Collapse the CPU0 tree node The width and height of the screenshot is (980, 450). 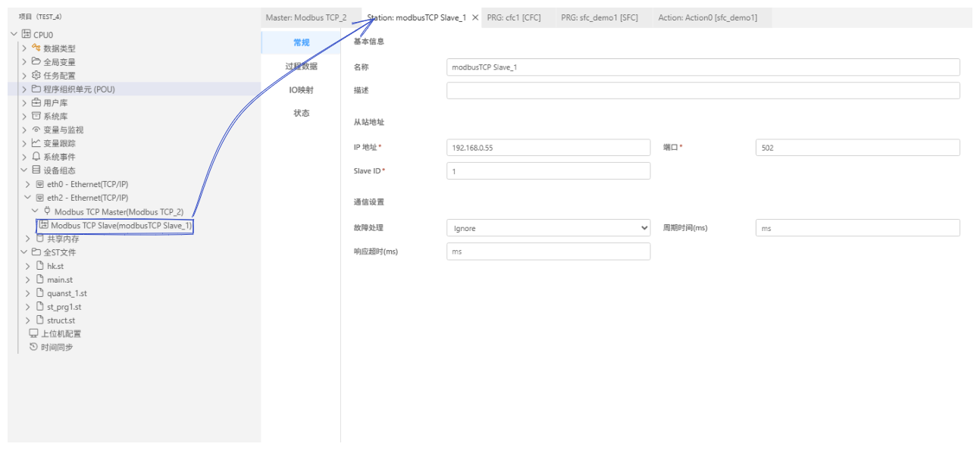coord(14,34)
